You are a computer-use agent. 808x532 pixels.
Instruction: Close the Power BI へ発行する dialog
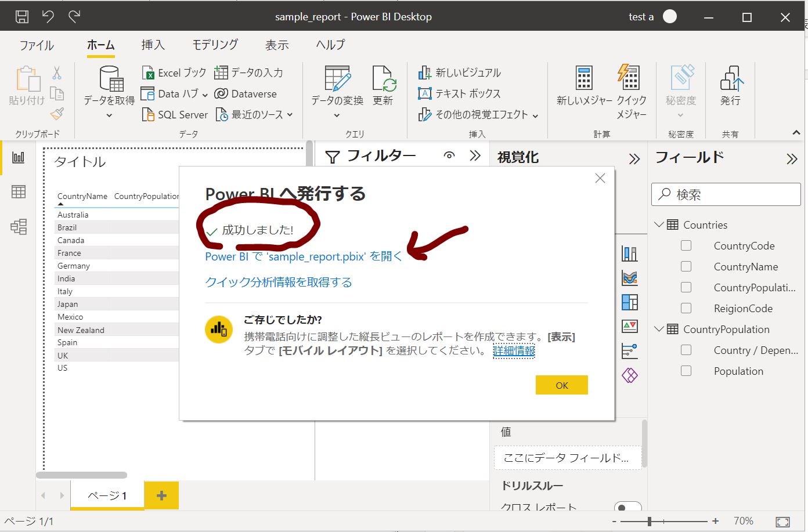click(x=600, y=178)
